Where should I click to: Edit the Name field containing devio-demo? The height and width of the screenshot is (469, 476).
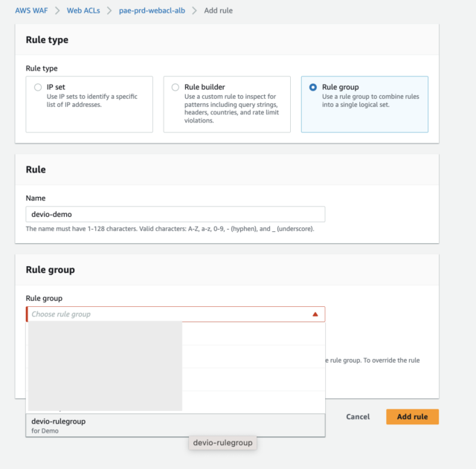click(x=176, y=214)
